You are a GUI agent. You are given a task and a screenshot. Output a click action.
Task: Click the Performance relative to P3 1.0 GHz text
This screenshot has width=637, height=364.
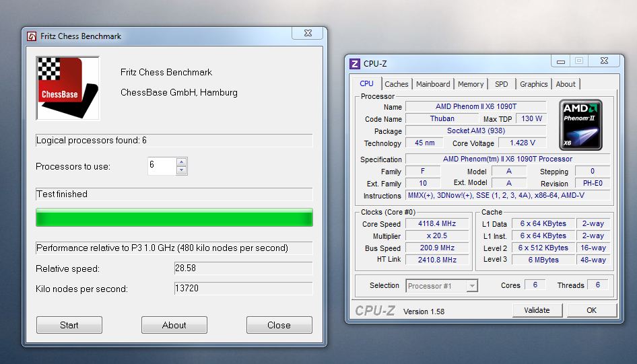[162, 248]
